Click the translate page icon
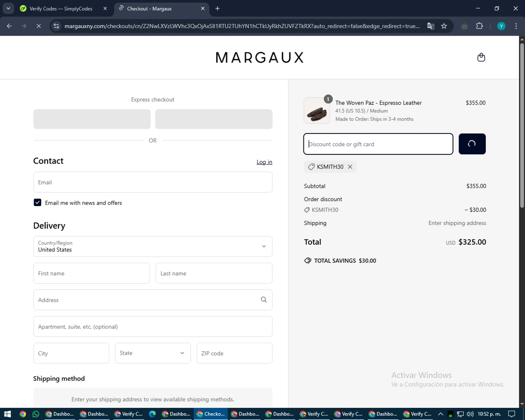The height and width of the screenshot is (420, 525). (x=431, y=26)
